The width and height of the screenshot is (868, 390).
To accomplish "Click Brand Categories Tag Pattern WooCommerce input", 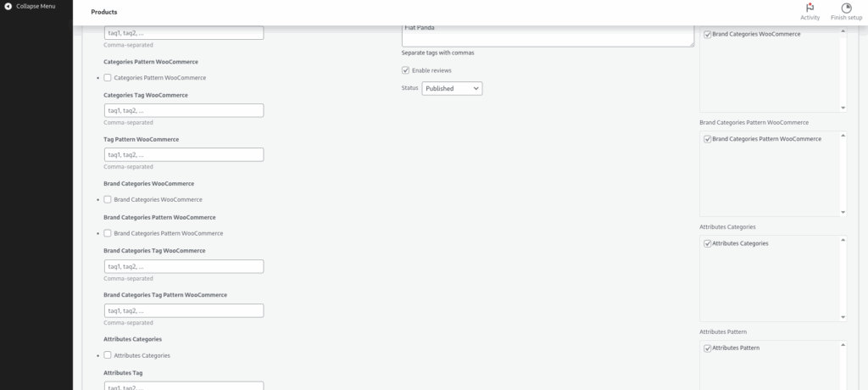I will 184,310.
